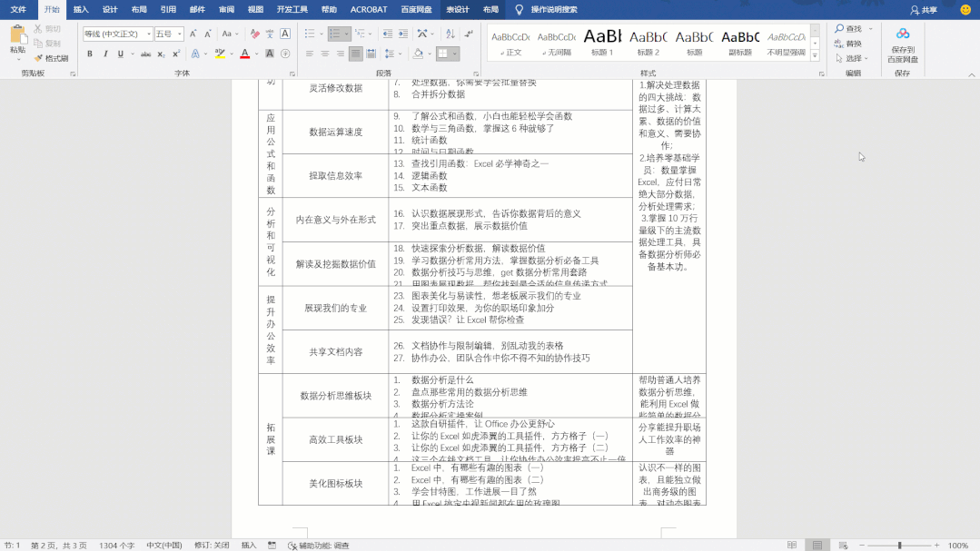
Task: Increase the paragraph indent
Action: (x=403, y=34)
